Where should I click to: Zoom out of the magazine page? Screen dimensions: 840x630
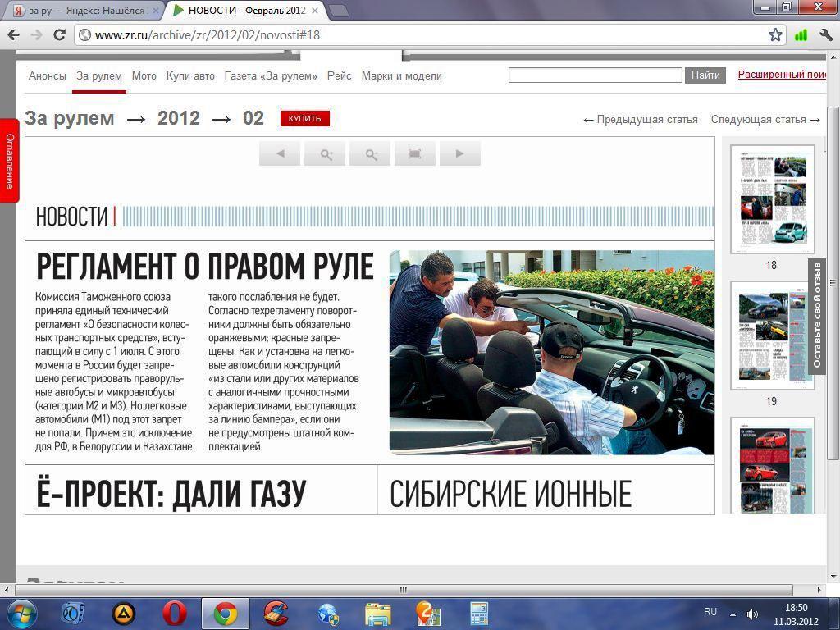pos(370,153)
